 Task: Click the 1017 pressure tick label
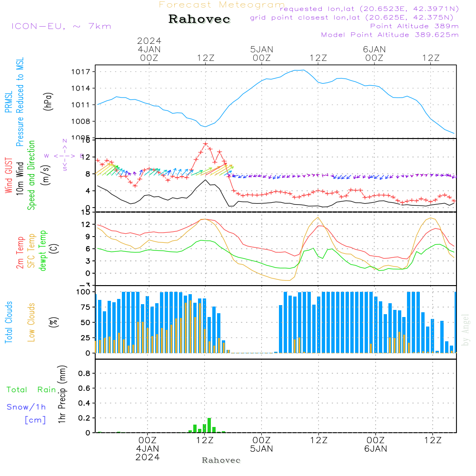point(81,72)
